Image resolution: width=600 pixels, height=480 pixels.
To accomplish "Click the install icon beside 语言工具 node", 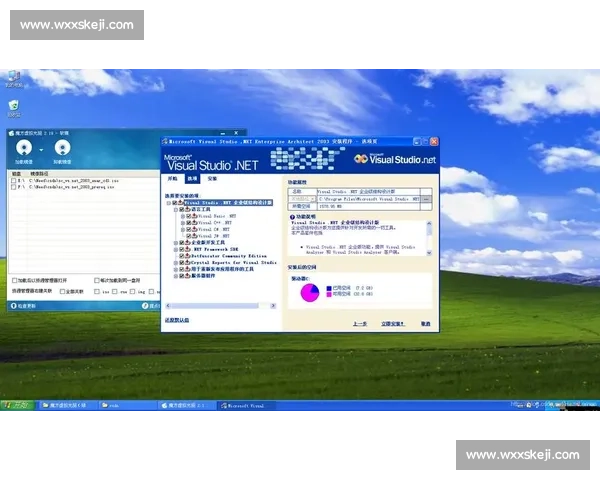I will (x=188, y=209).
